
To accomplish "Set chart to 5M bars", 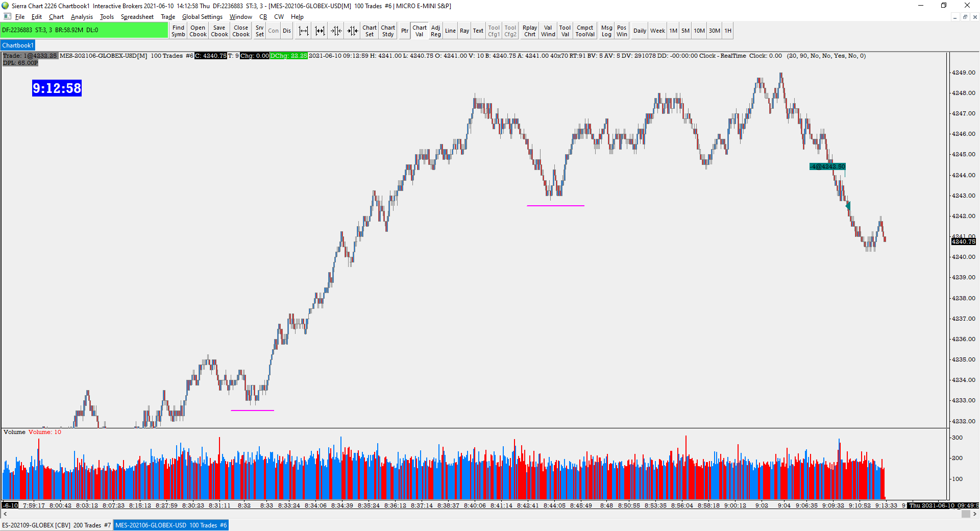I will click(685, 31).
